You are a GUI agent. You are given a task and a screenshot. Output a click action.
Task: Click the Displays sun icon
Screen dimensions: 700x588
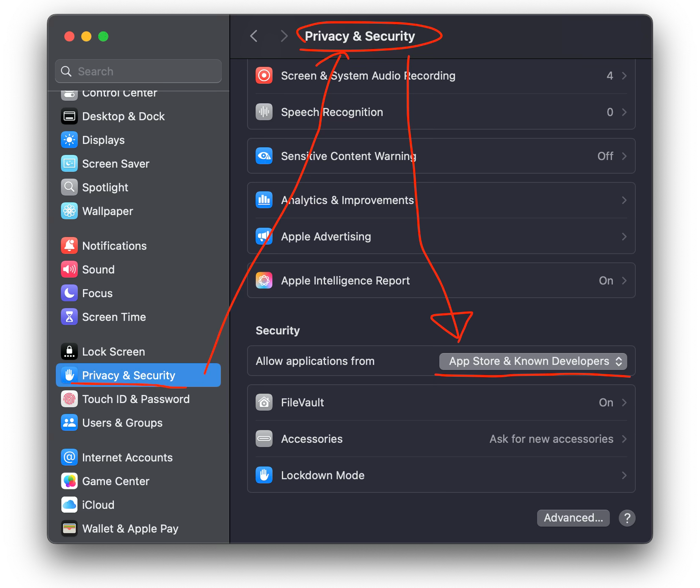pyautogui.click(x=69, y=140)
